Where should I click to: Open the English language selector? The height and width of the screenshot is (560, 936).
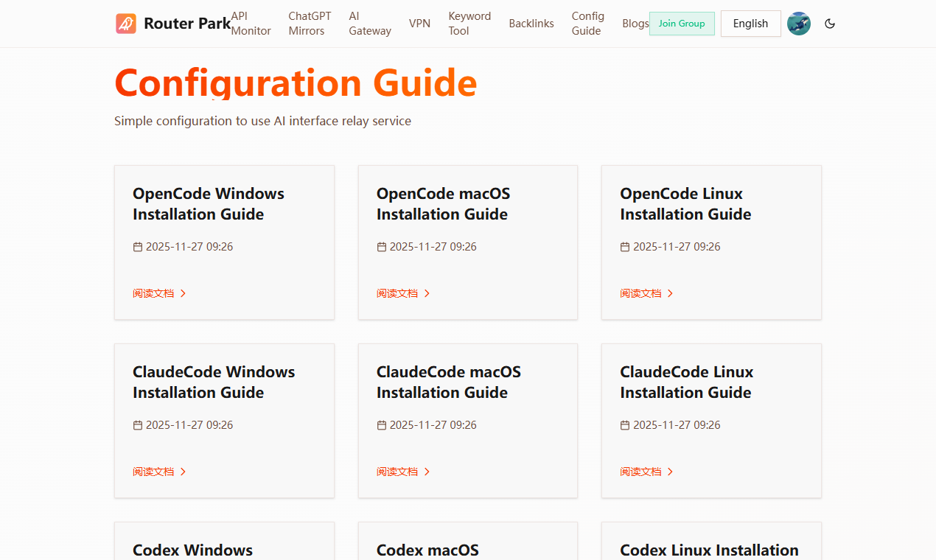tap(750, 24)
